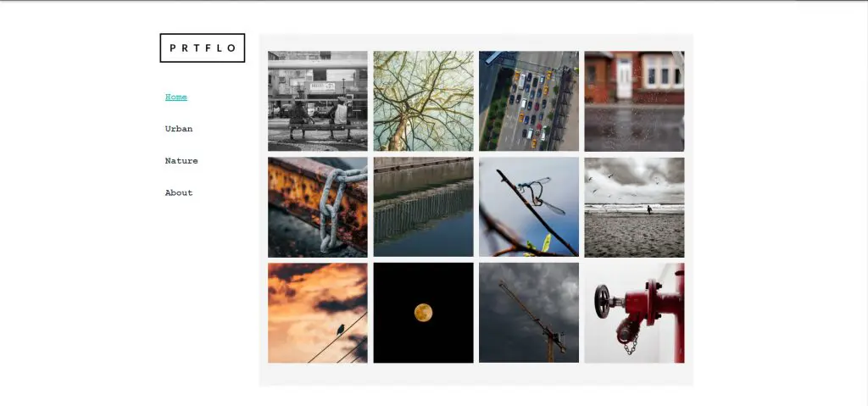
Task: Open the black-and-white bench photo
Action: (x=318, y=101)
